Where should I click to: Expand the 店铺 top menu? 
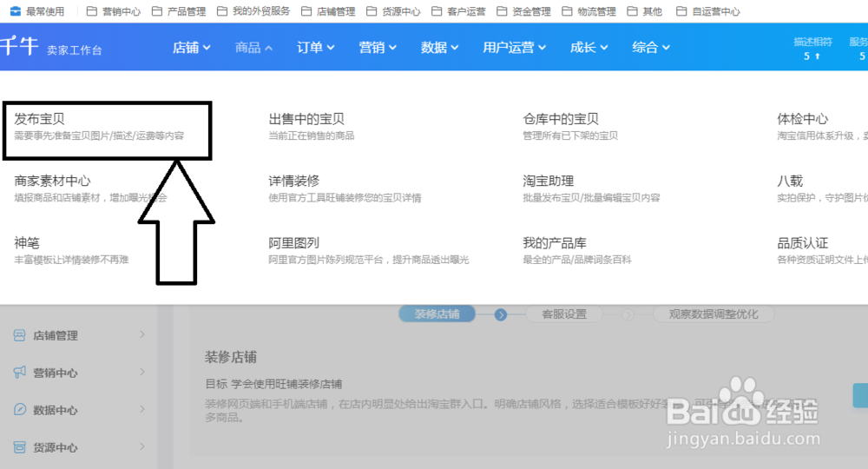191,48
